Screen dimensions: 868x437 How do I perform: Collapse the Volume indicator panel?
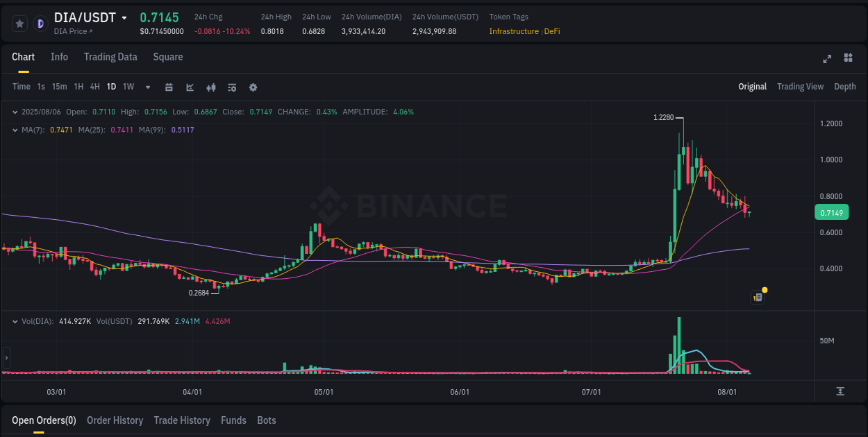[15, 320]
